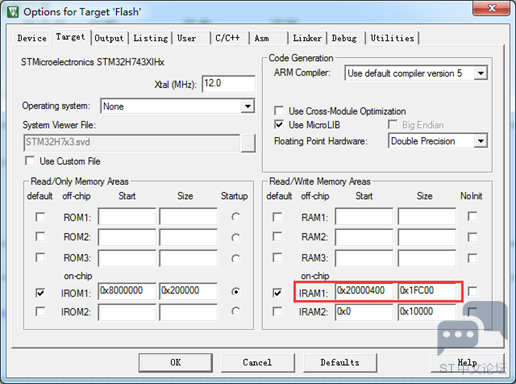The image size is (516, 384).
Task: Edit IRAM1 Size value 0x1FC00
Action: click(x=427, y=291)
